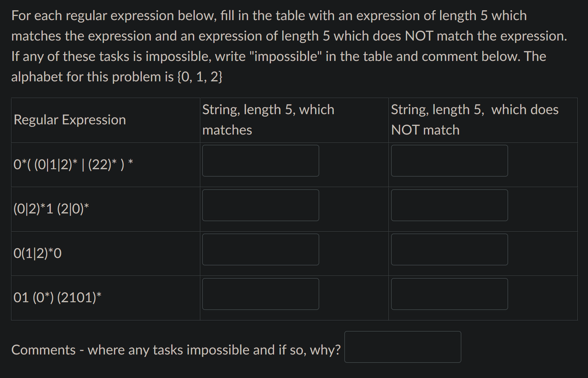Select the header reading String, length 5, which matches
Screen dimensions: 588x378
pos(268,119)
